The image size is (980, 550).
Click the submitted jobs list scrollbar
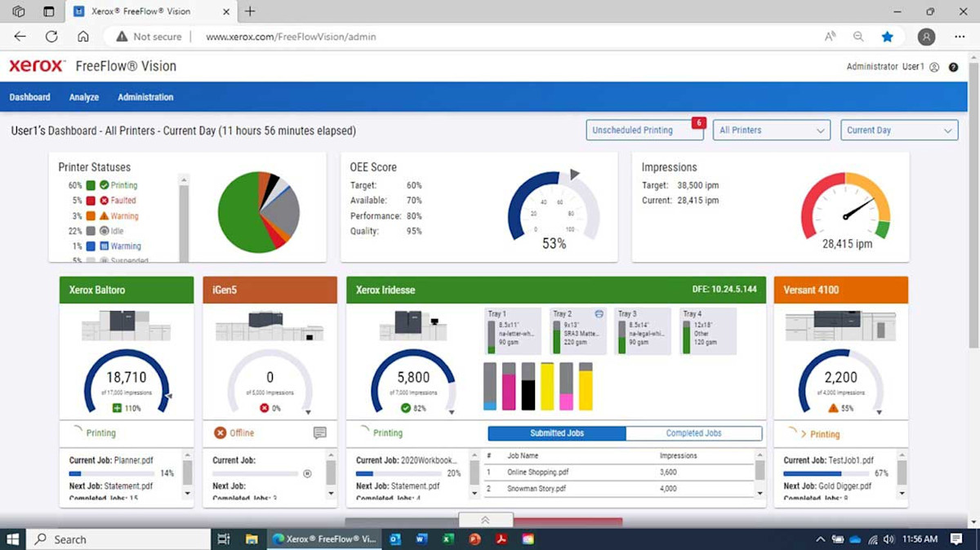759,472
